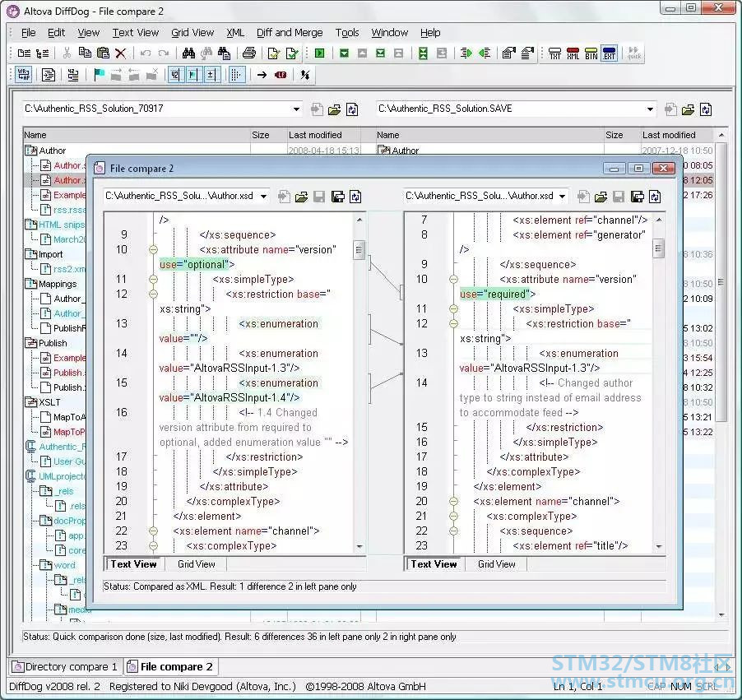The width and height of the screenshot is (742, 700).
Task: Toggle the Word Wrap toolbar button
Action: pos(23,75)
